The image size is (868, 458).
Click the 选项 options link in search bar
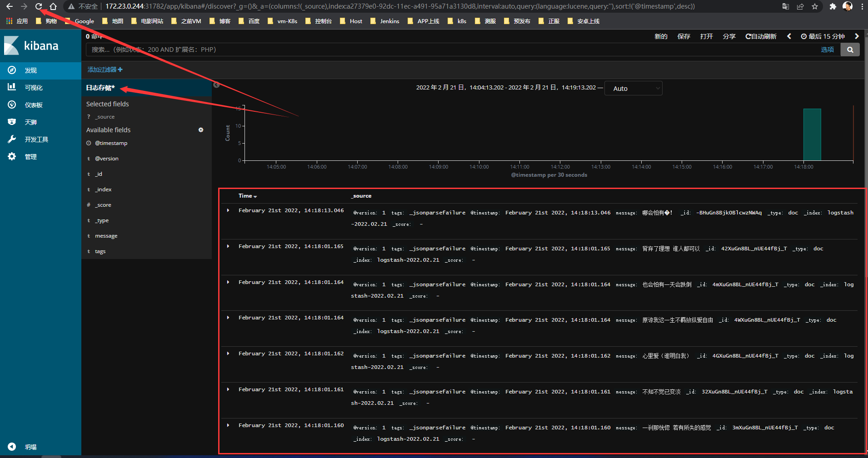827,50
